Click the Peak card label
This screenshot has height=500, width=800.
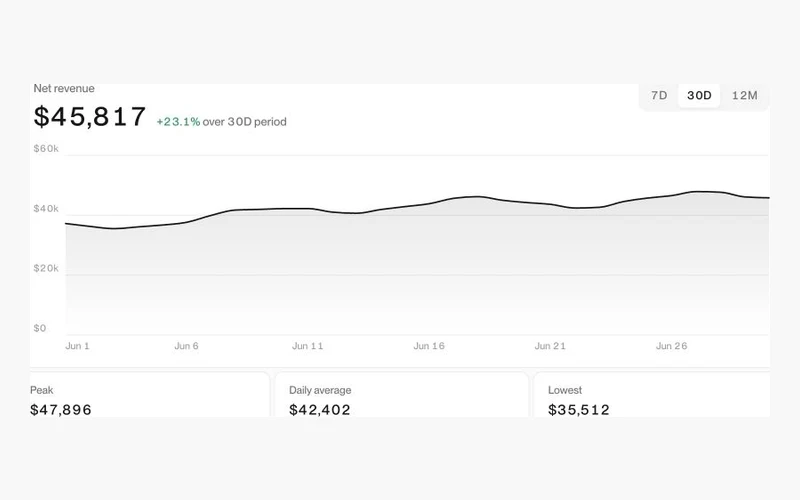(41, 390)
